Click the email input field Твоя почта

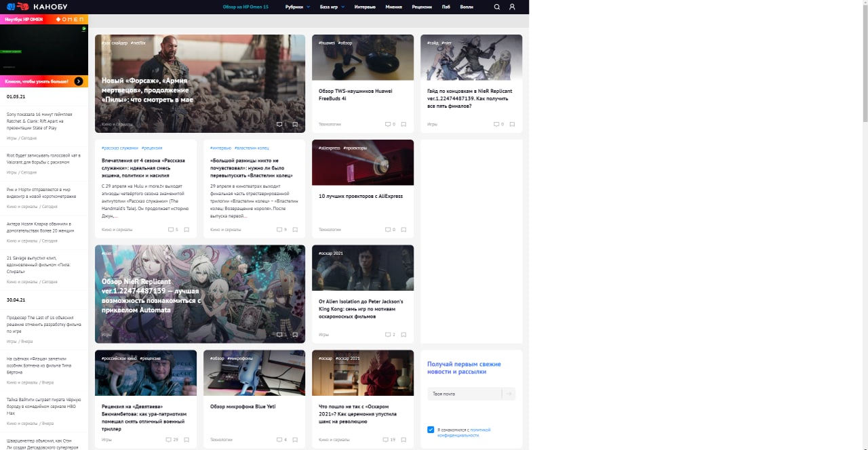tap(465, 394)
